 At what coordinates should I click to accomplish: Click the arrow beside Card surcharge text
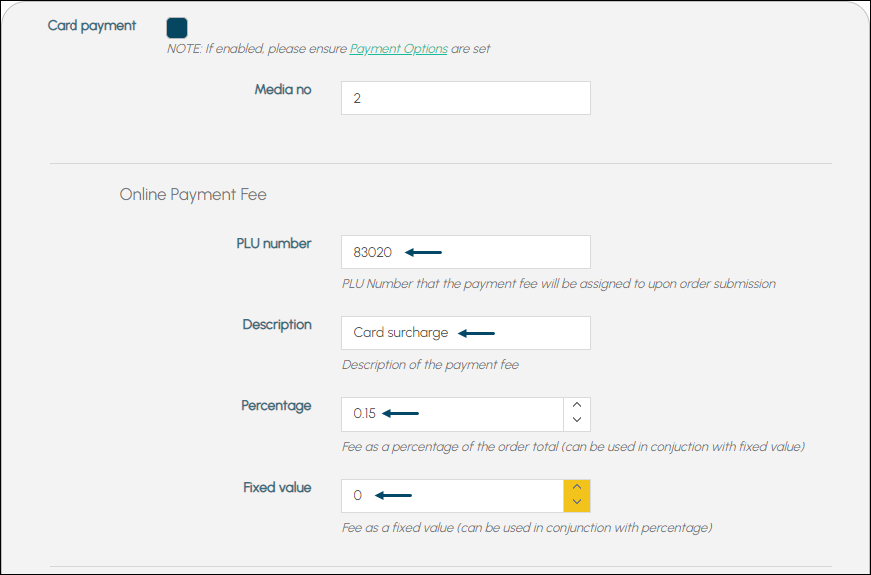pos(476,333)
